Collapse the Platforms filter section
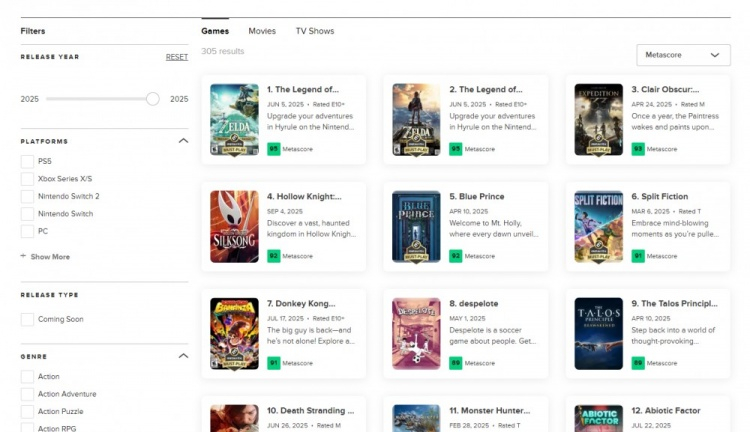The image size is (750, 432). pyautogui.click(x=183, y=141)
